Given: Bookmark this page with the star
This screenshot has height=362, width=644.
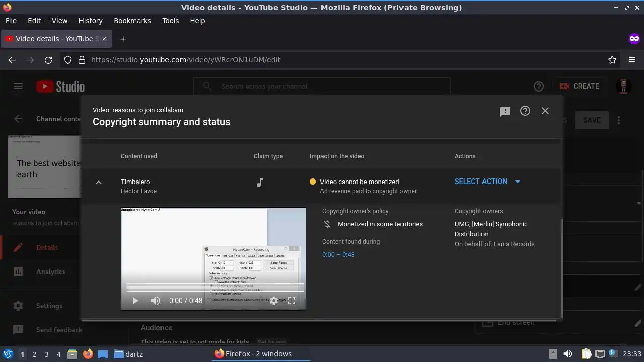Looking at the screenshot, I should 612,60.
